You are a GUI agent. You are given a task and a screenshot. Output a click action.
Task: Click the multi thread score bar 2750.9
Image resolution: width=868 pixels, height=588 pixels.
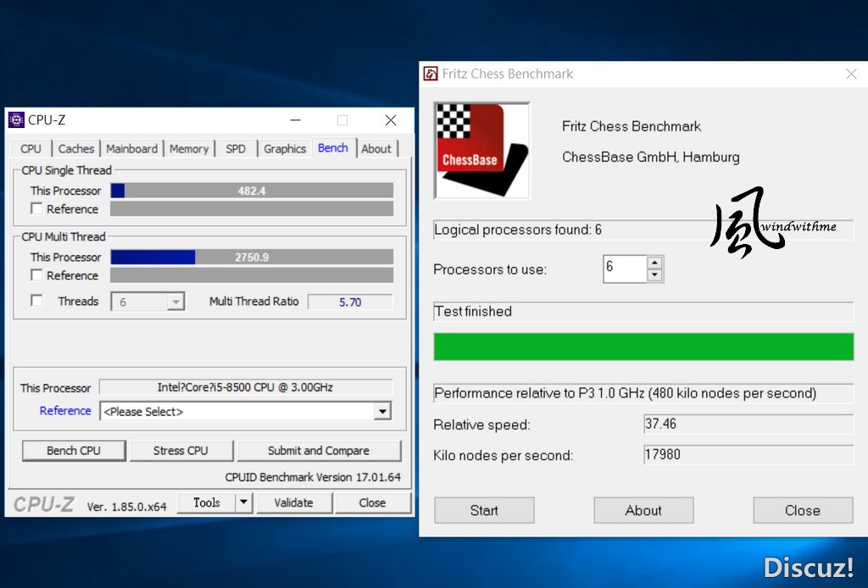(252, 258)
